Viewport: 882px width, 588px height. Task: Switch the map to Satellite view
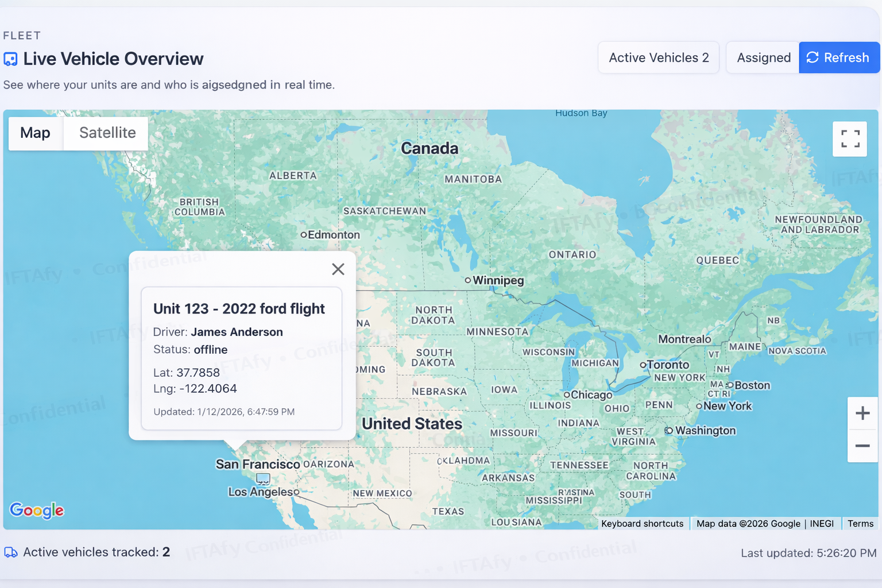pos(106,133)
